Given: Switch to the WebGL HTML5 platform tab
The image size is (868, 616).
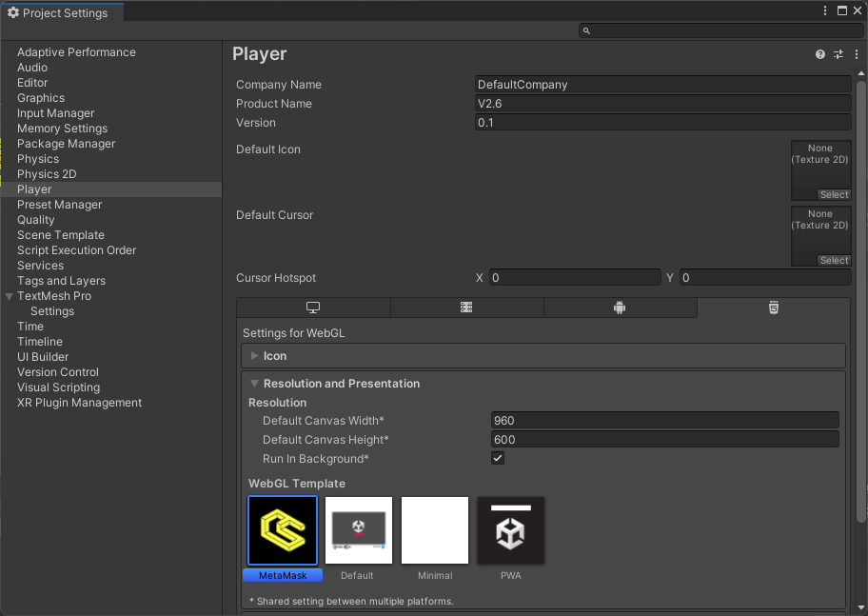Looking at the screenshot, I should 773,308.
